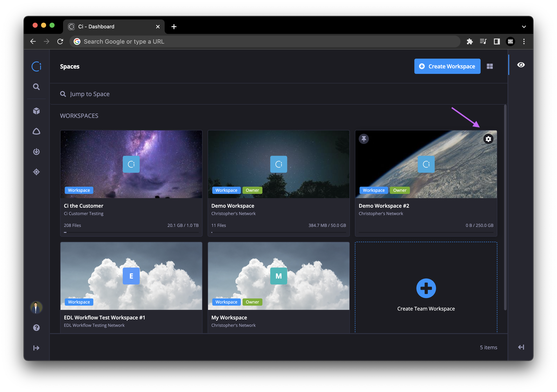This screenshot has width=557, height=392.
Task: Click the Workspace badge on Ci the Customer
Action: 79,190
